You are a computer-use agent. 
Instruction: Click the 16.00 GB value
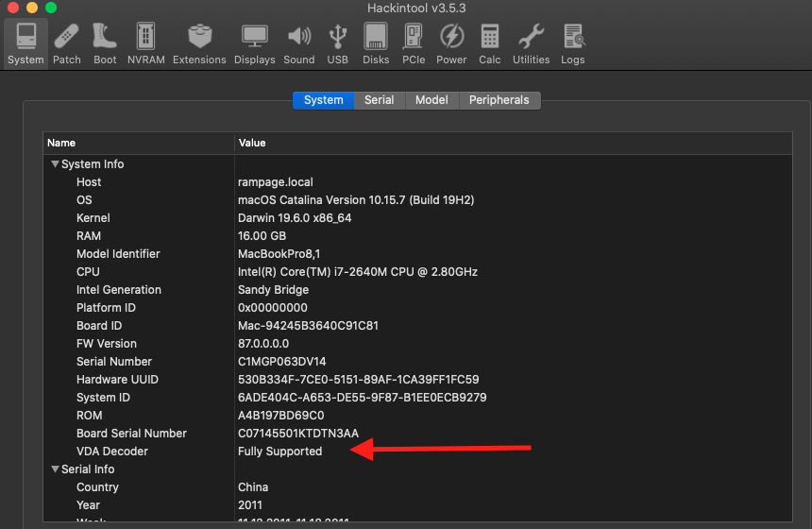(x=262, y=236)
